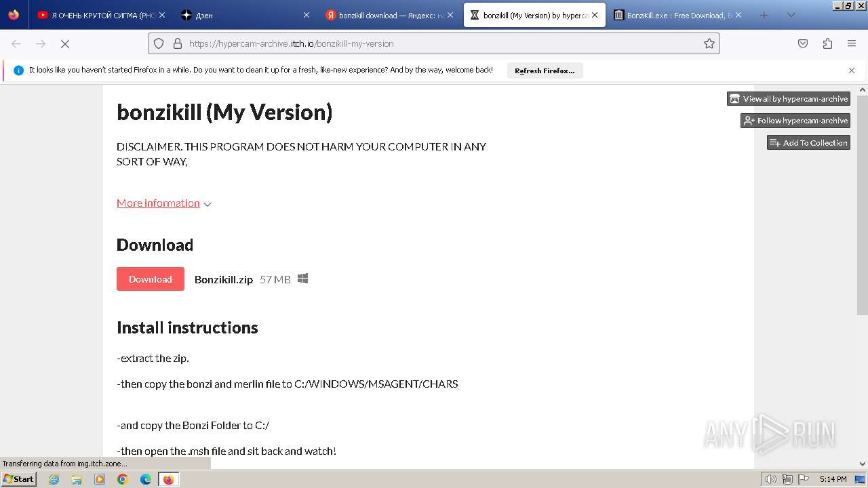Switch to the bonzikill download Яндекс tab
Screen dimensions: 868x488
(390, 15)
